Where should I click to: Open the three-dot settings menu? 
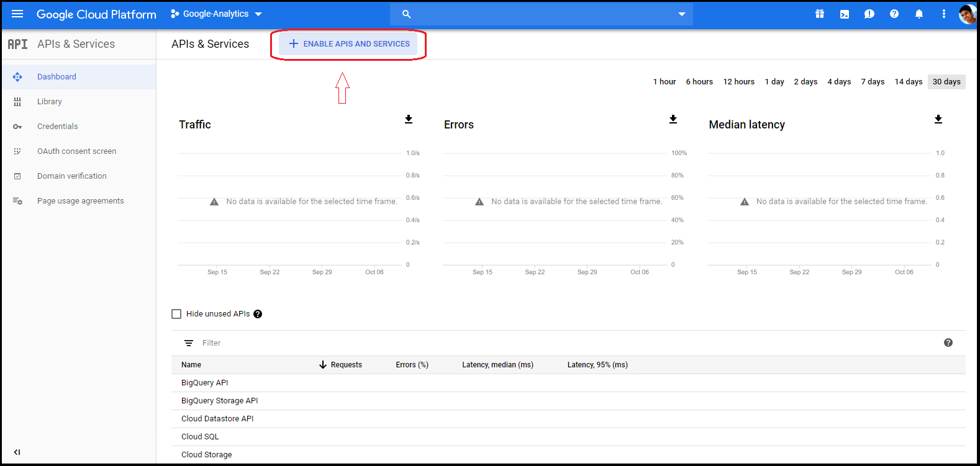click(944, 14)
